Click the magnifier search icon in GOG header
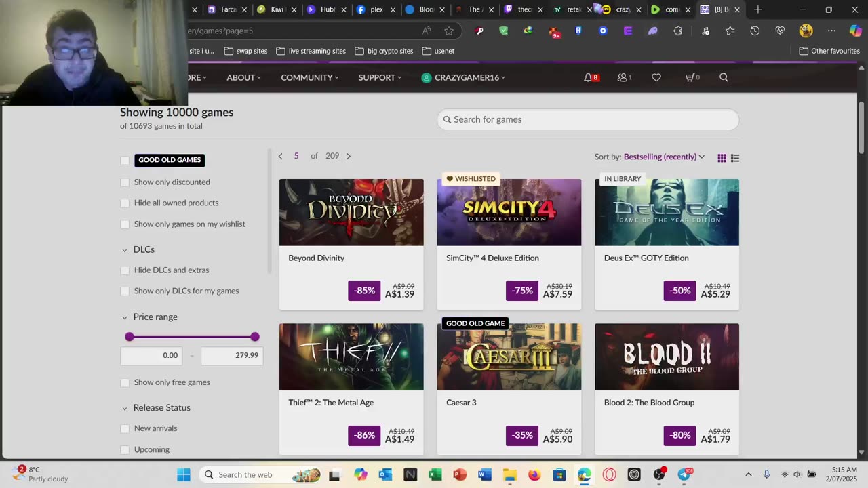868x488 pixels. click(x=724, y=77)
